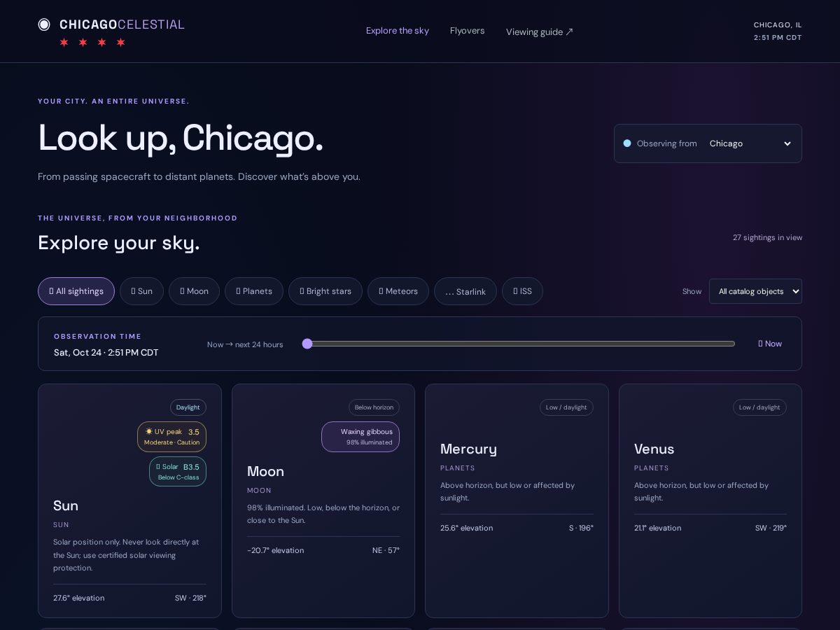Open the Moon sighting card

[x=323, y=500]
